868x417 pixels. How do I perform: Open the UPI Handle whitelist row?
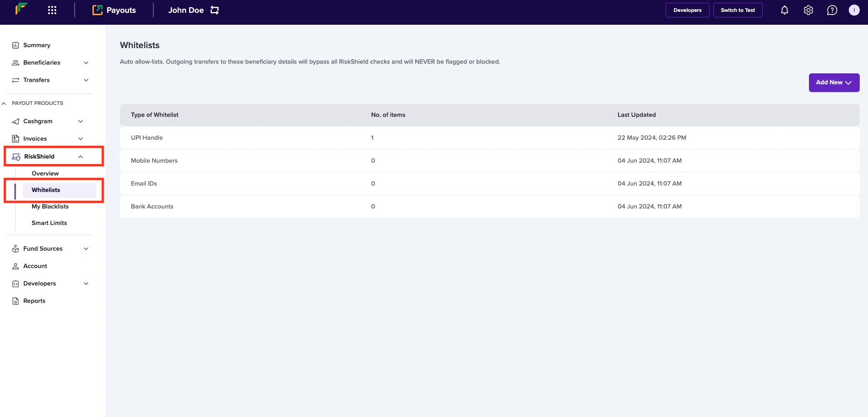coord(490,138)
